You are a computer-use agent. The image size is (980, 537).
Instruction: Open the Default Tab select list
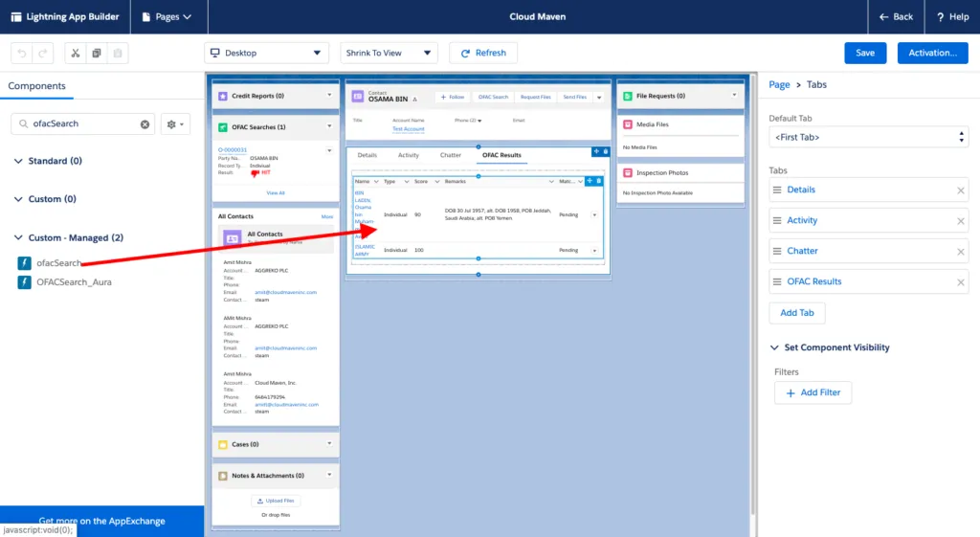click(x=869, y=138)
